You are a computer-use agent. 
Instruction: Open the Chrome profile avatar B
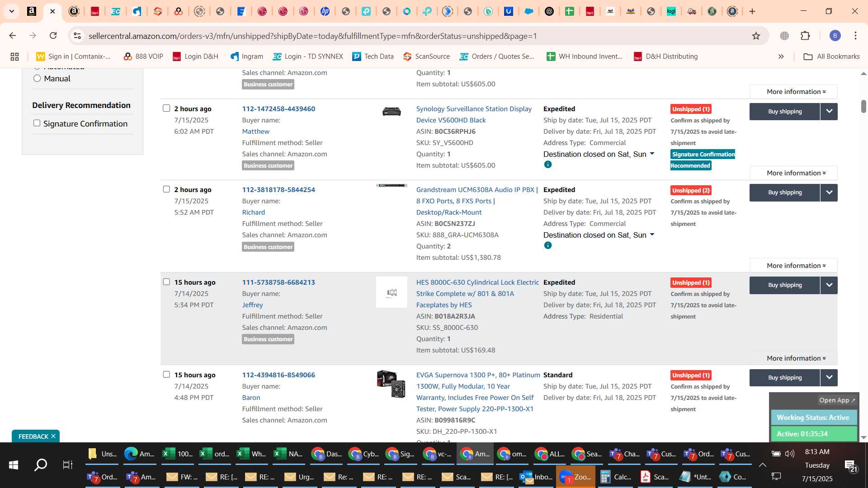coord(835,36)
